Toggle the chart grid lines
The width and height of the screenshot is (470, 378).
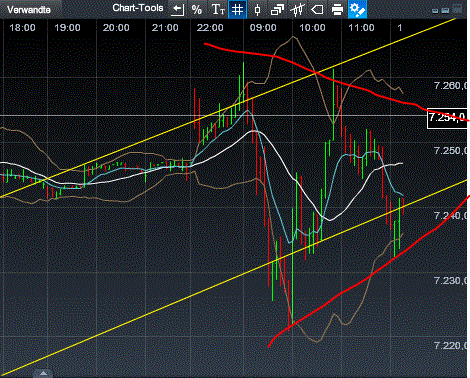(237, 9)
